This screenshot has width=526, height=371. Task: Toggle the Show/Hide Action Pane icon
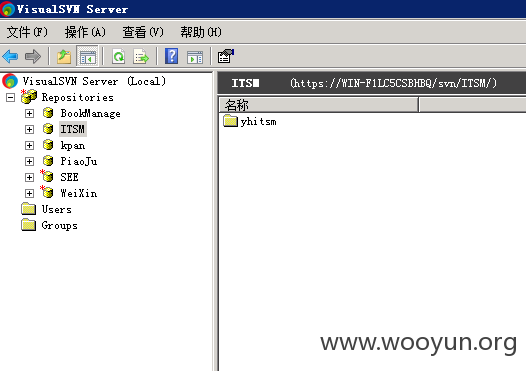pyautogui.click(x=195, y=57)
